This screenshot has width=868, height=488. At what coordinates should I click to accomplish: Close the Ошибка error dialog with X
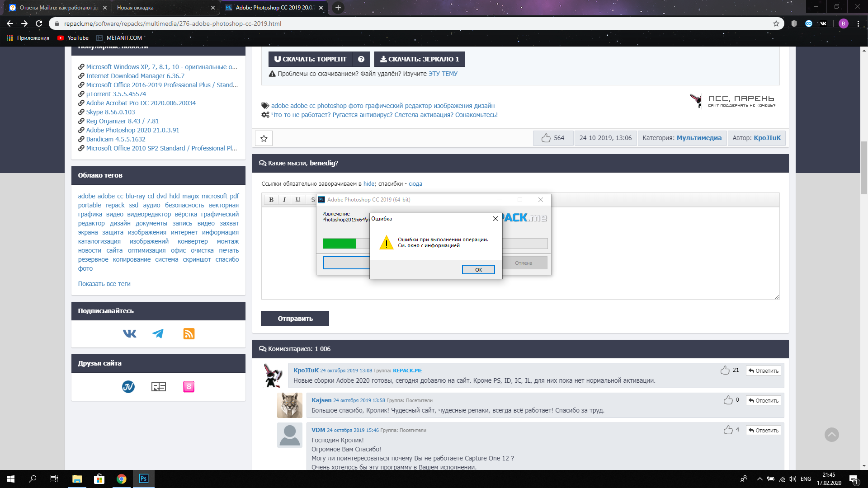point(495,219)
